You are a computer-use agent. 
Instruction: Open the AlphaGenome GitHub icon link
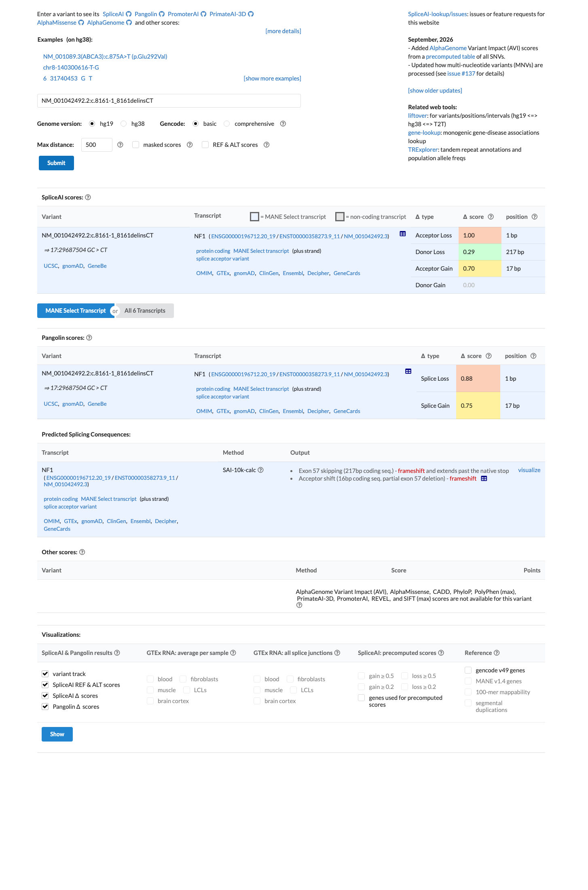tap(129, 23)
